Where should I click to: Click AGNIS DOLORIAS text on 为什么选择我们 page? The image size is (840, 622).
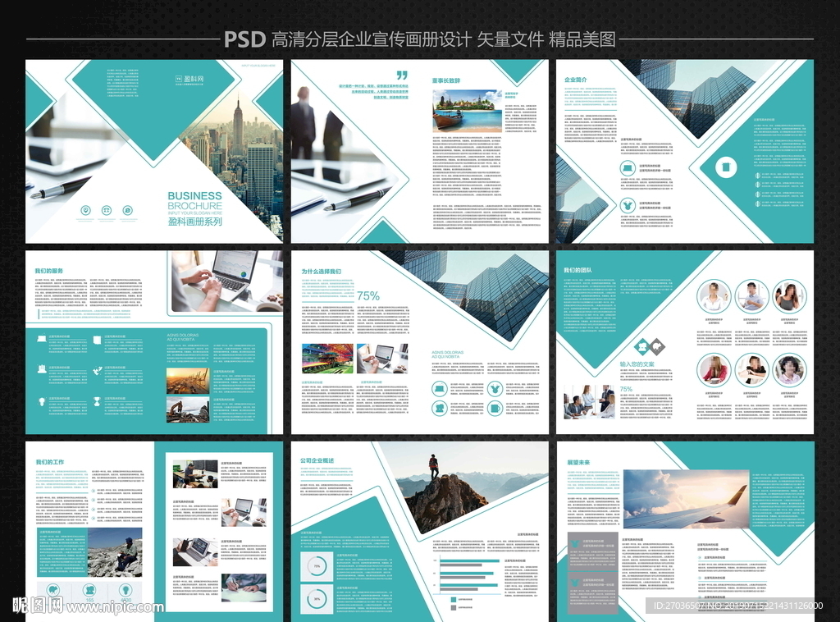tap(447, 354)
